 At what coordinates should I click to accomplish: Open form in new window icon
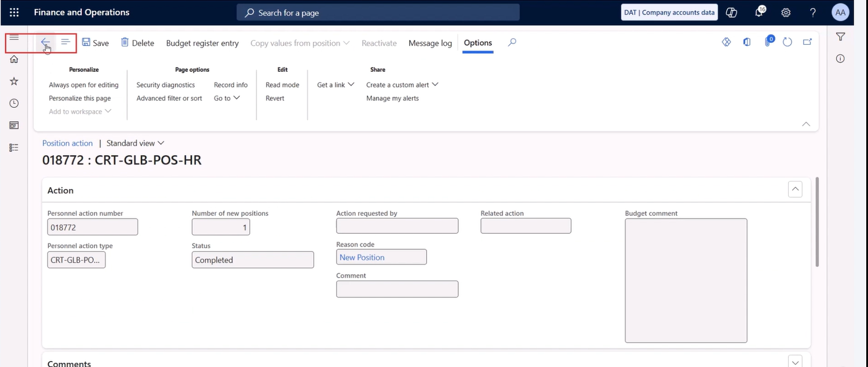[x=807, y=42]
